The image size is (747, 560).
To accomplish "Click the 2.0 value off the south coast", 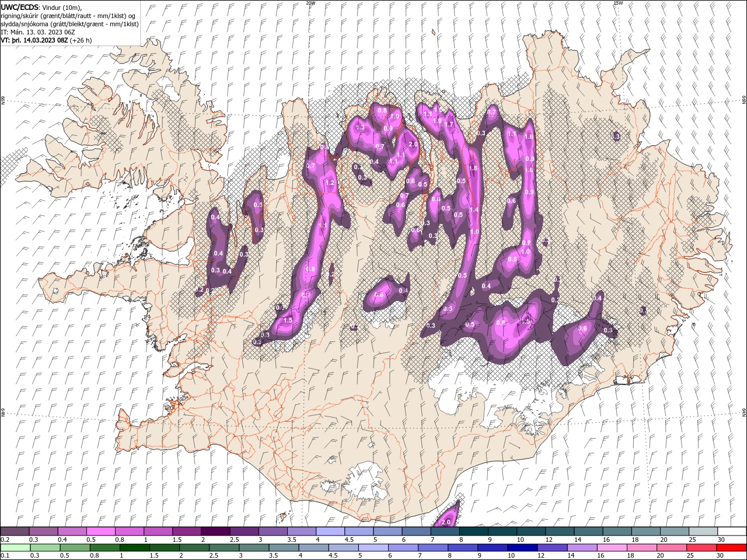I will pos(447,522).
